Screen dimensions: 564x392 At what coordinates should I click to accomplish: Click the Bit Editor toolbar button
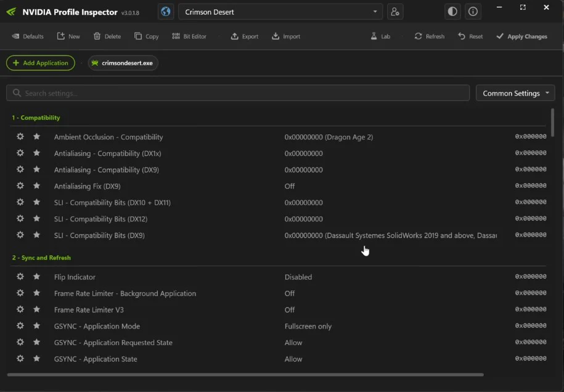click(189, 36)
